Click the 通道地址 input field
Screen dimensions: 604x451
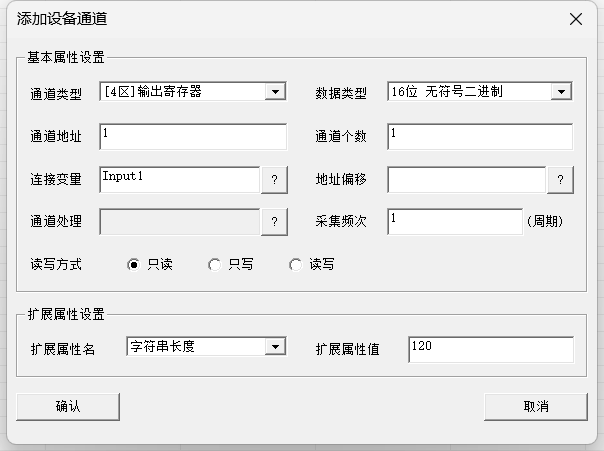tap(192, 136)
